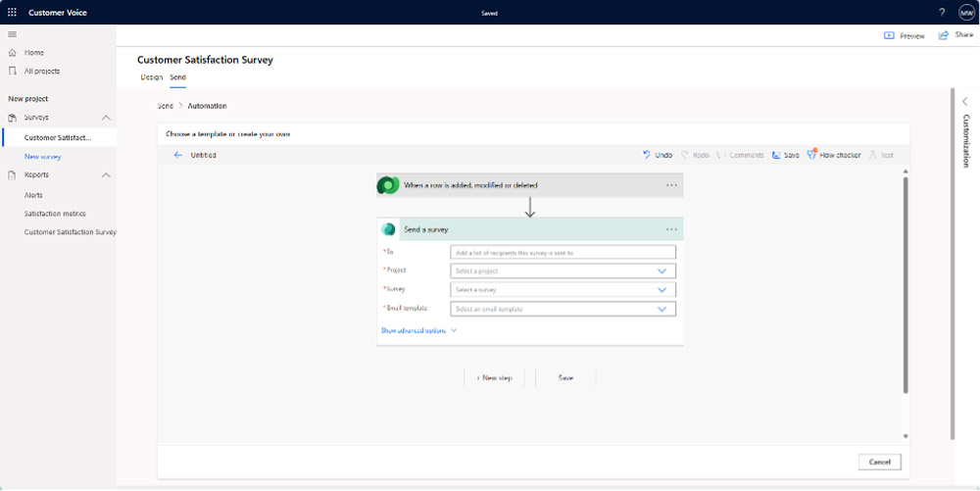
Task: Click the To recipients input field
Action: (563, 253)
